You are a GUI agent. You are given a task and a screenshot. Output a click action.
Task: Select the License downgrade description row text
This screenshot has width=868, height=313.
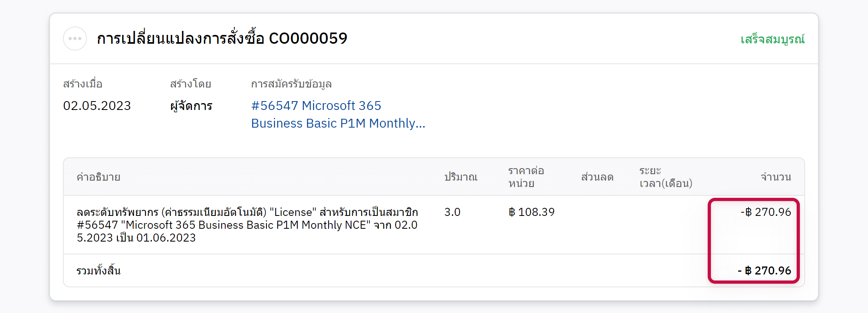click(247, 225)
